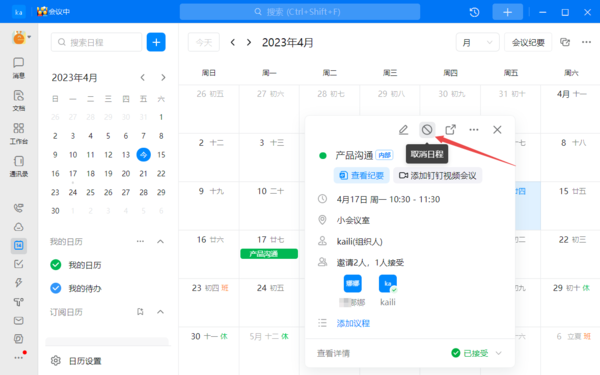
Task: Click Add Agenda link
Action: (x=353, y=323)
